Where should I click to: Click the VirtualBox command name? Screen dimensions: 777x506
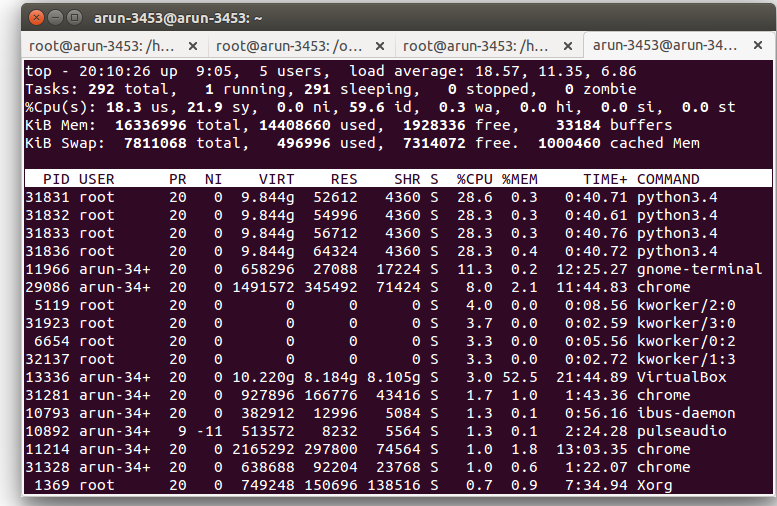pos(681,377)
